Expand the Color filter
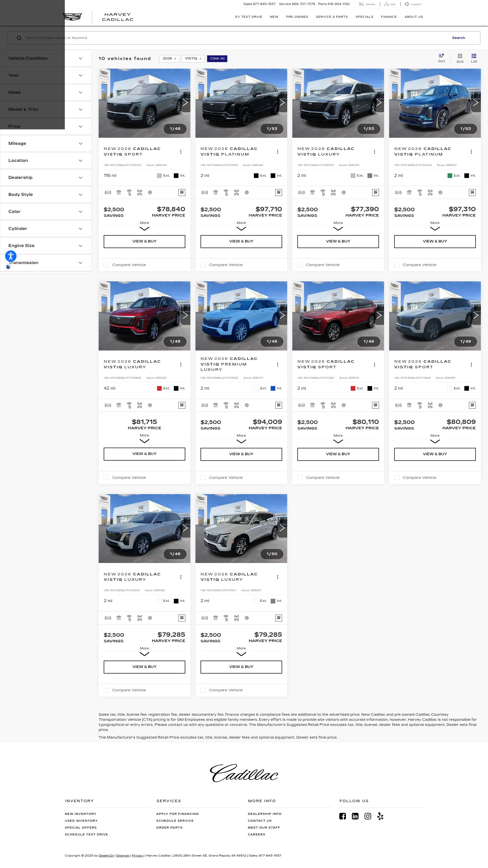Screen dimensions: 488x868 coord(45,212)
